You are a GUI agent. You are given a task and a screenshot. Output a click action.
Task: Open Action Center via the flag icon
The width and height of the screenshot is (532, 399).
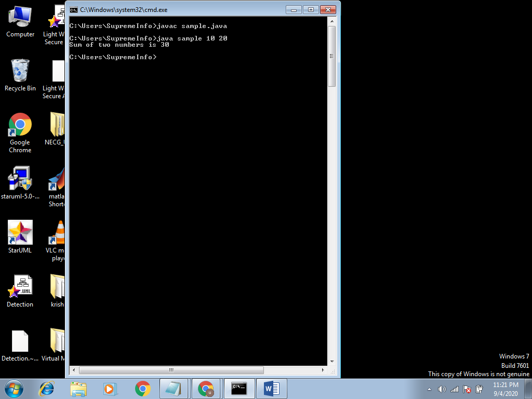point(467,389)
